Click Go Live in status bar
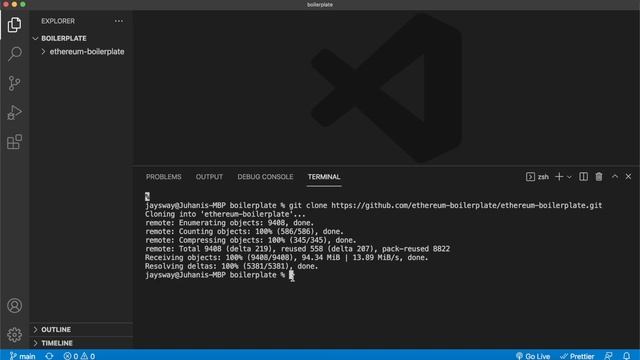This screenshot has width=640, height=360. [533, 356]
